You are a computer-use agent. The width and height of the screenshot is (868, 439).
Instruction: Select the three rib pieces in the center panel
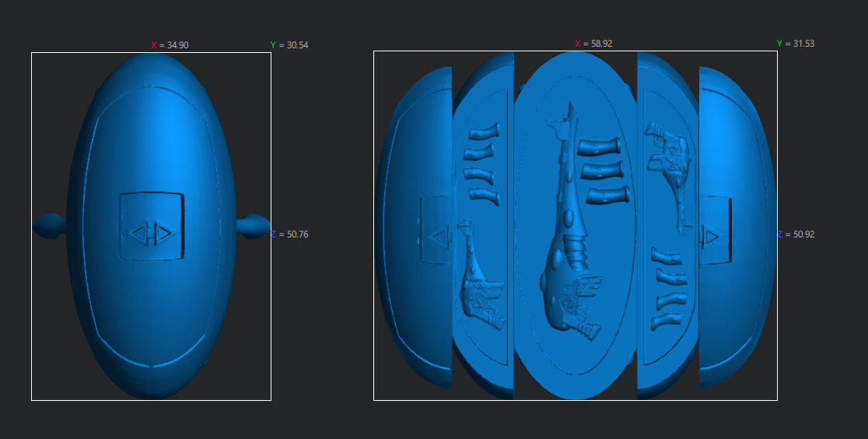pos(603,171)
